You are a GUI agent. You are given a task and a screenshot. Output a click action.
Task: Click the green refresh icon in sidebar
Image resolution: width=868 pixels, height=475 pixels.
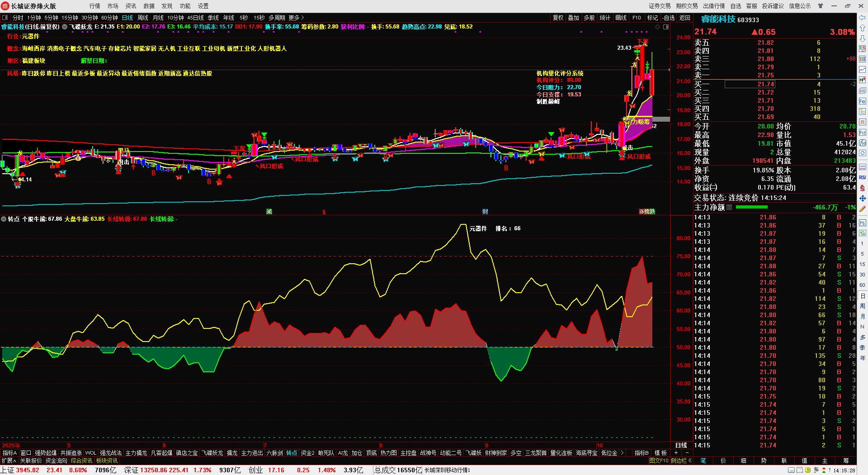coord(863,233)
